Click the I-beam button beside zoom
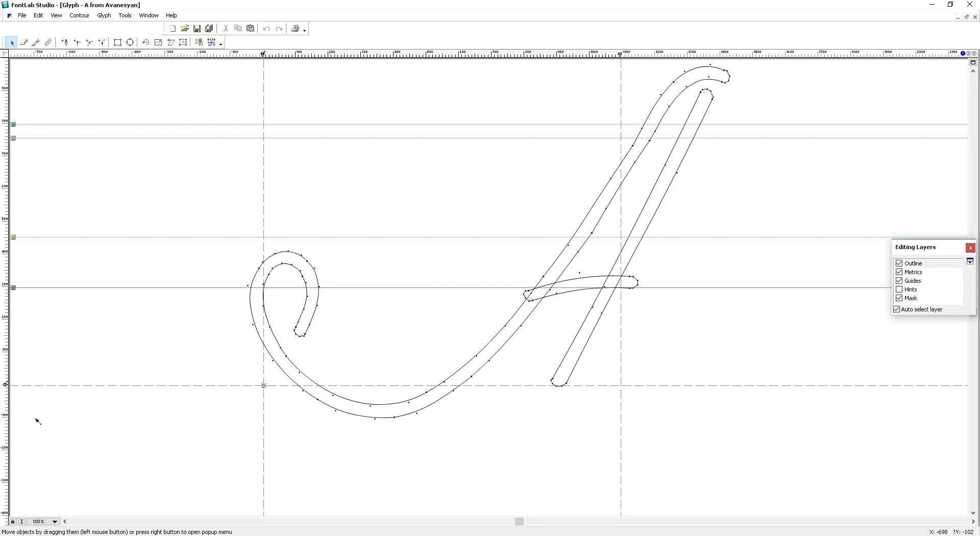 point(21,522)
